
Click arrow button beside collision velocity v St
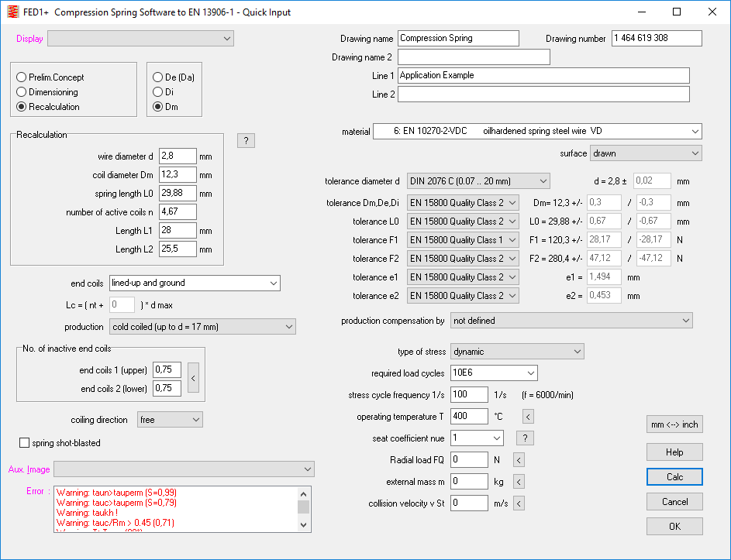click(x=519, y=503)
